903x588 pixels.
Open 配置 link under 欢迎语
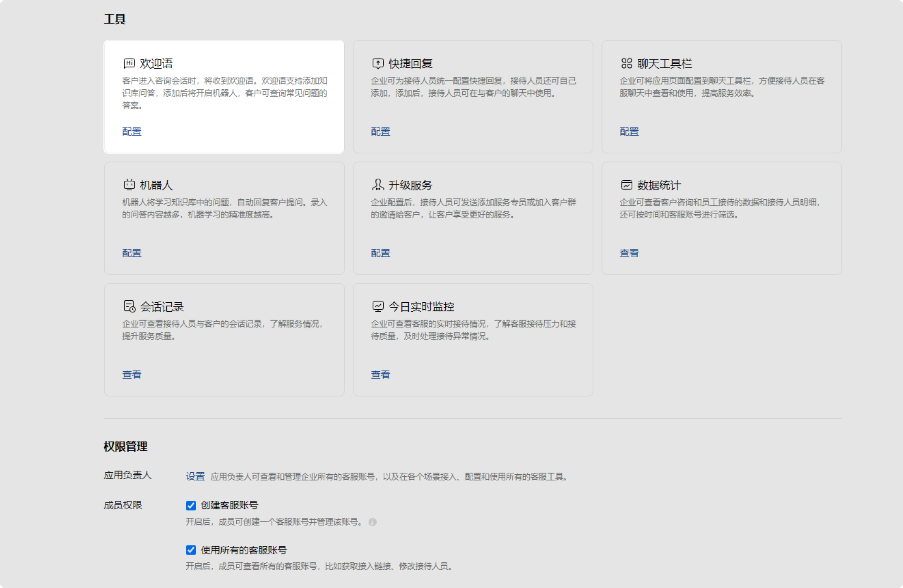[x=132, y=131]
